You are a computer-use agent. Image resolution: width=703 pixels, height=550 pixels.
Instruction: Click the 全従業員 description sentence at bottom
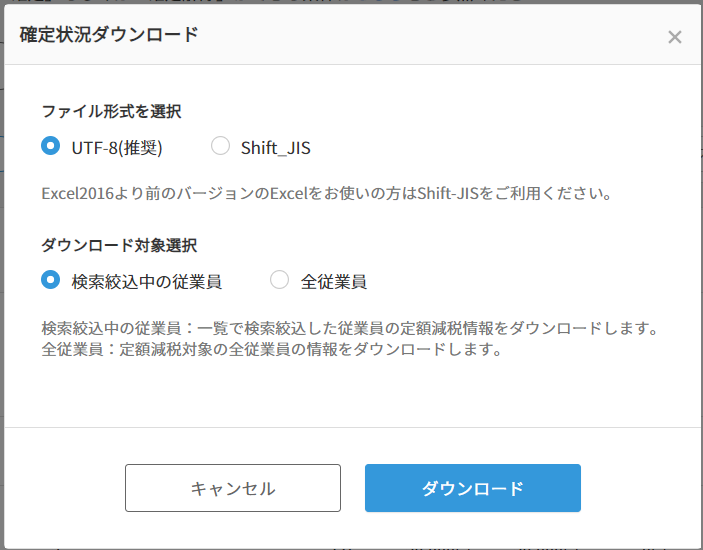pyautogui.click(x=272, y=349)
